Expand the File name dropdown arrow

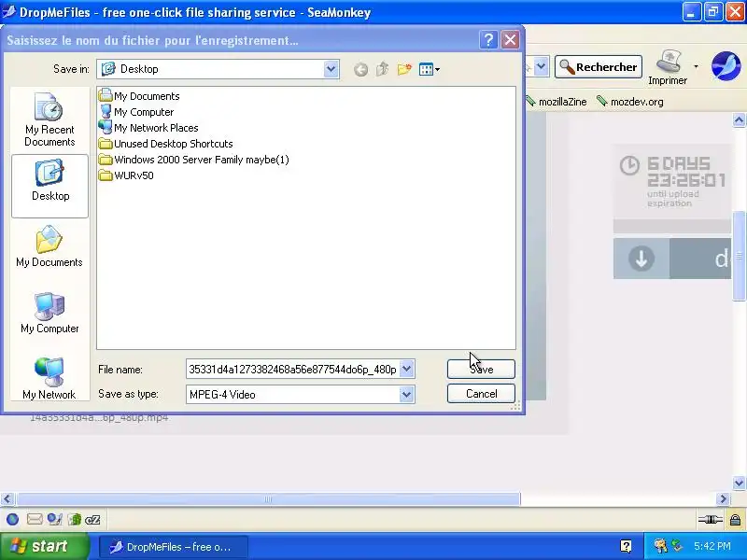pyautogui.click(x=406, y=369)
